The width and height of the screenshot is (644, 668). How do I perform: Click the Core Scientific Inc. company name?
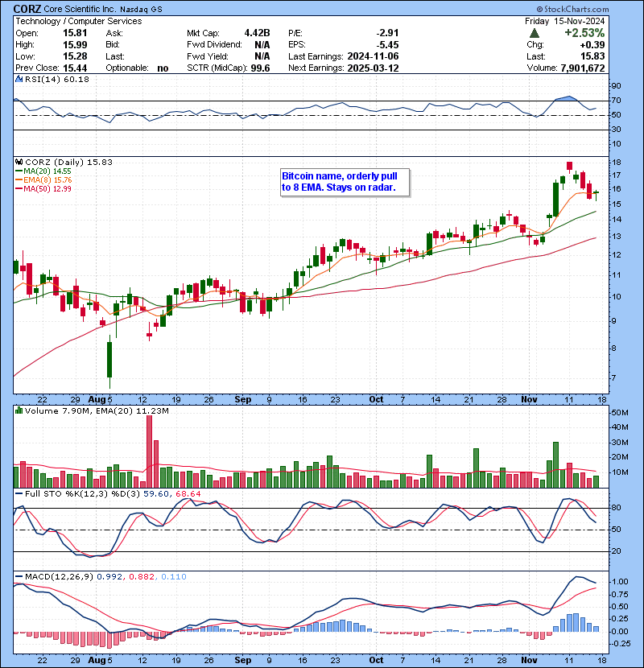click(x=80, y=9)
